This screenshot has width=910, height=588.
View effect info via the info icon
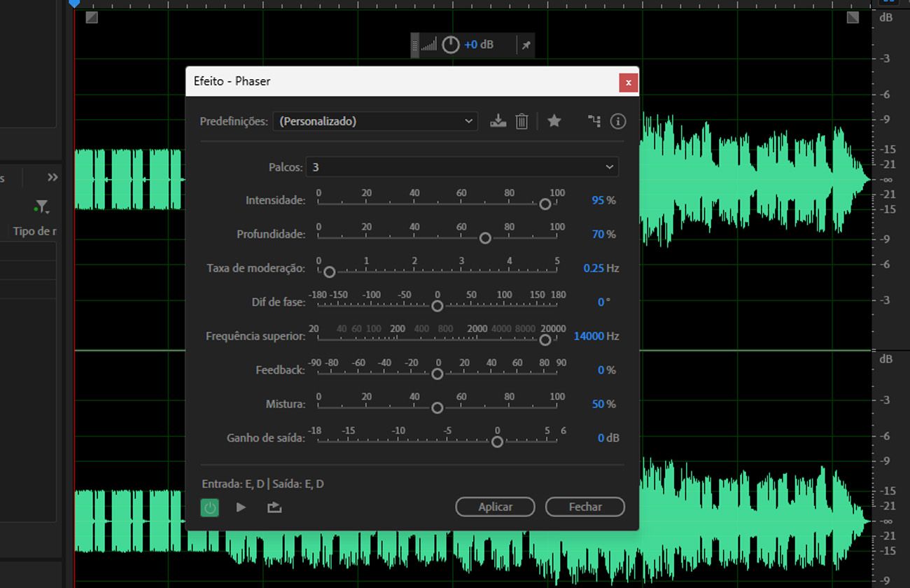tap(617, 120)
